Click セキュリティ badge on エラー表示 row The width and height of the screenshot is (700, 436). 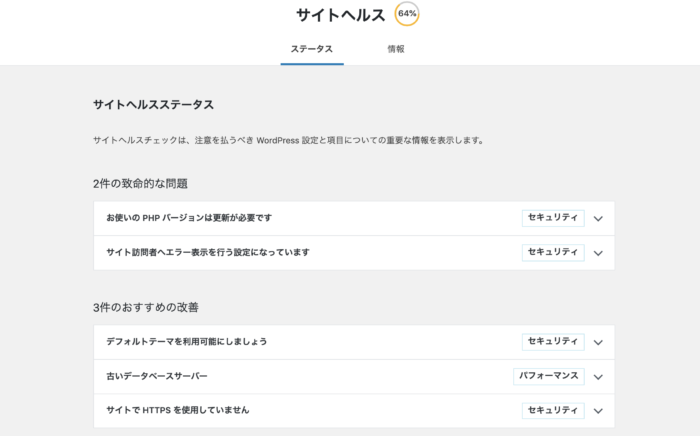553,252
